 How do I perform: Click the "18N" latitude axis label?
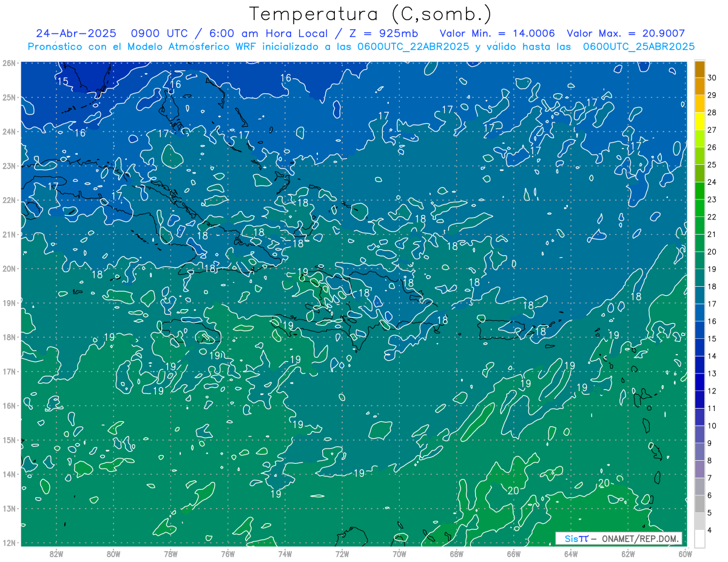[8, 337]
